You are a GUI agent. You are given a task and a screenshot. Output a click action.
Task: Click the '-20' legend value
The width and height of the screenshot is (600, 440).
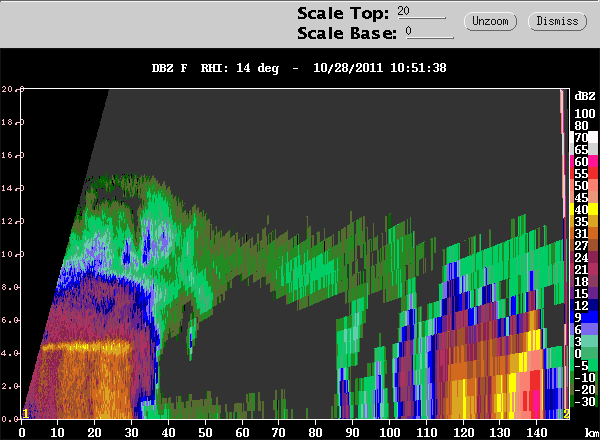[x=585, y=389]
